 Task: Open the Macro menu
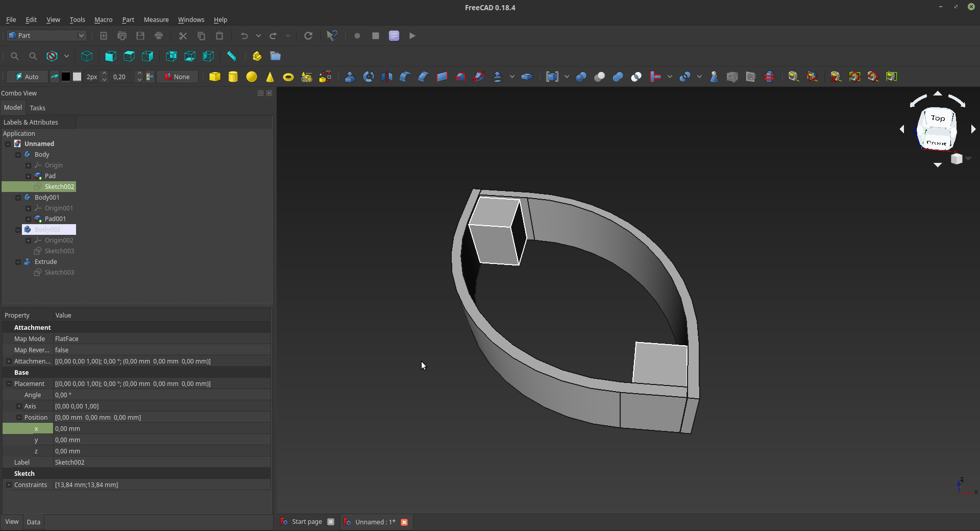pos(103,19)
